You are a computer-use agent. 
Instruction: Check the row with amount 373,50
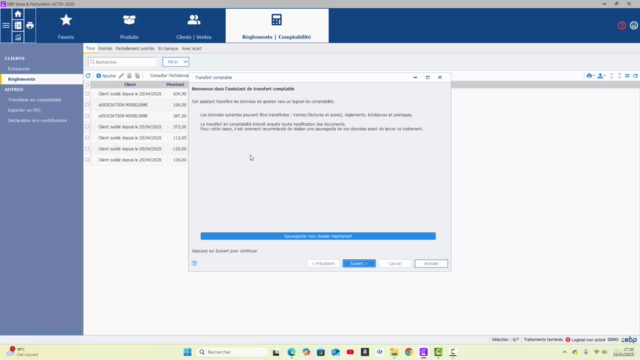(x=87, y=127)
